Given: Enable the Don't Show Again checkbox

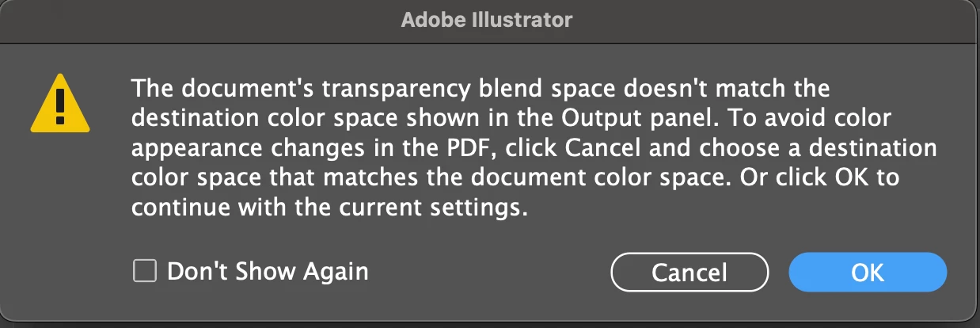Looking at the screenshot, I should tap(144, 272).
